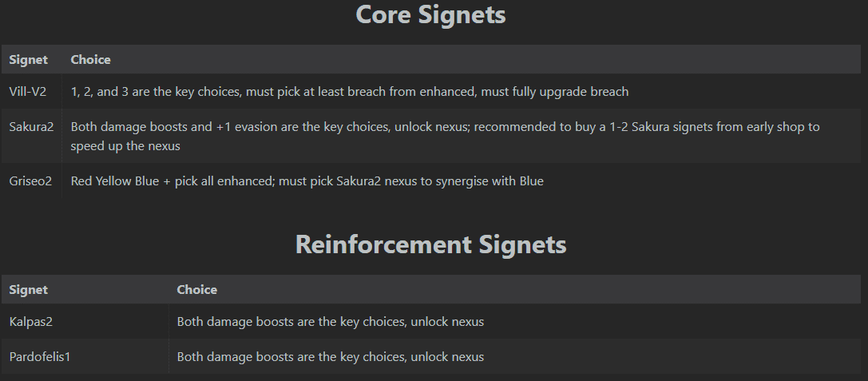Select the Griseo2 signet name cell
The width and height of the screenshot is (868, 381).
[x=30, y=181]
